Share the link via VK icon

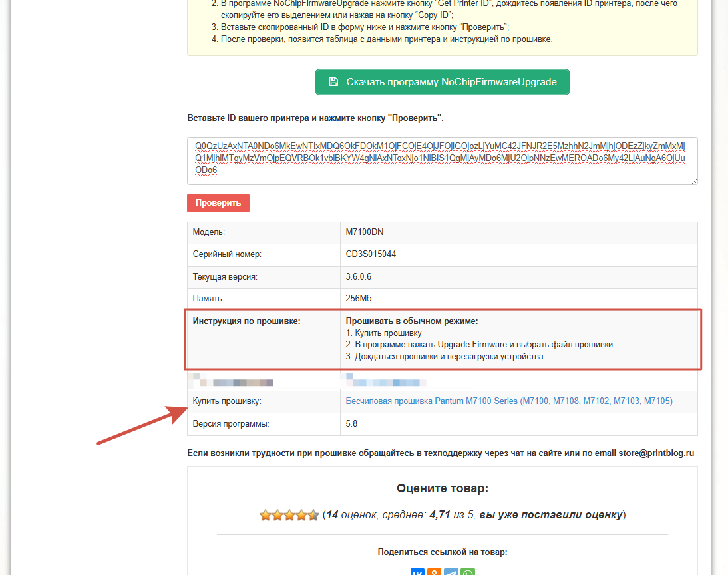pos(418,572)
